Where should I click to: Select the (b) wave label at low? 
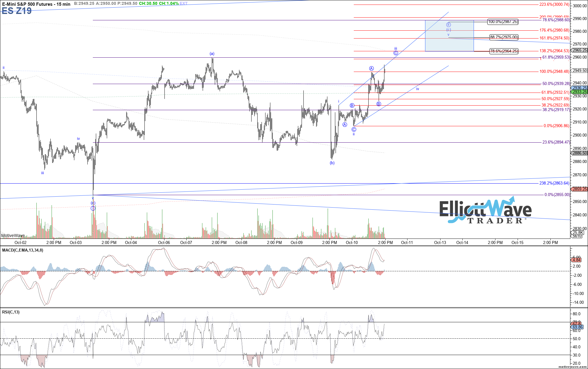coord(332,163)
